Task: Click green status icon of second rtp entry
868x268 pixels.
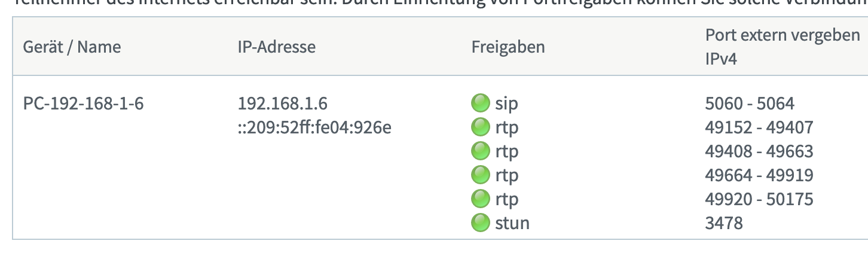Action: [x=481, y=151]
